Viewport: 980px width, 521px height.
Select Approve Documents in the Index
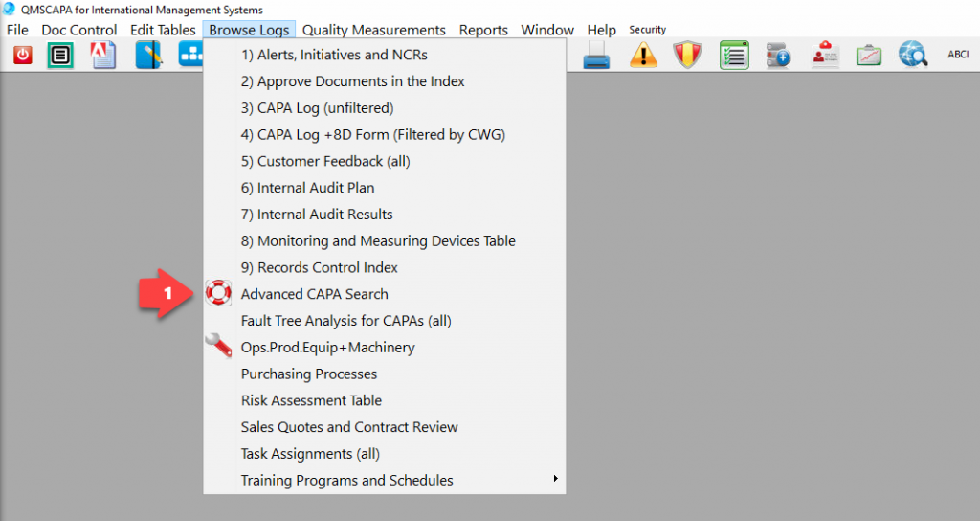click(x=385, y=81)
